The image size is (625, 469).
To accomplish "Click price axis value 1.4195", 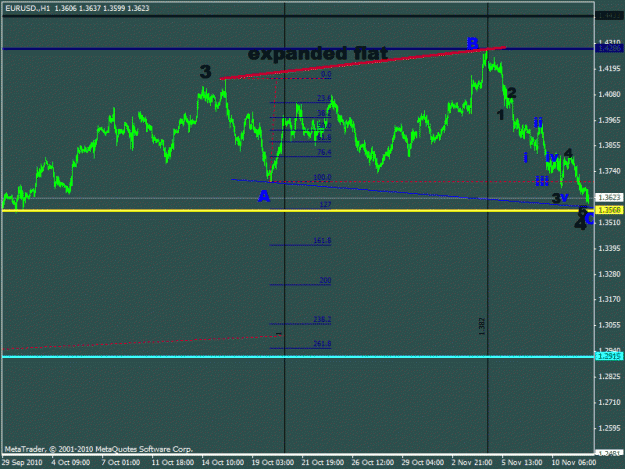I will tap(609, 69).
